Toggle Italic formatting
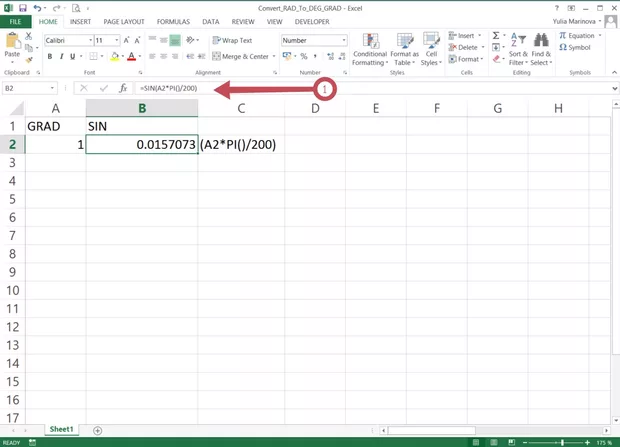 coord(60,57)
